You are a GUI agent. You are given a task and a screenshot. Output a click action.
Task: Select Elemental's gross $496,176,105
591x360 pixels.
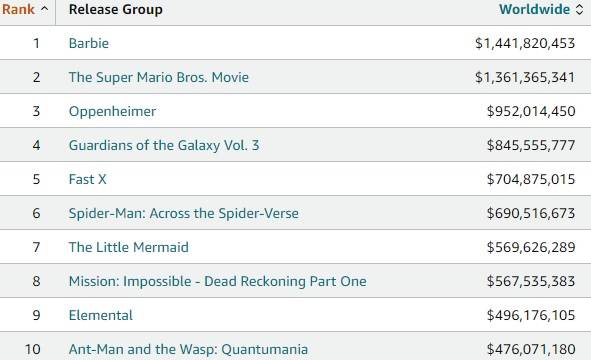click(x=531, y=316)
